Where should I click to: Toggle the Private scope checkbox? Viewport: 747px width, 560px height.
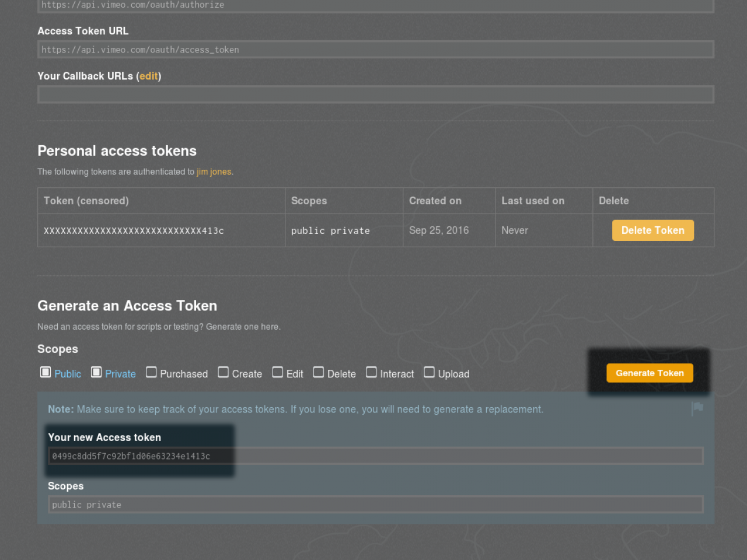[96, 372]
